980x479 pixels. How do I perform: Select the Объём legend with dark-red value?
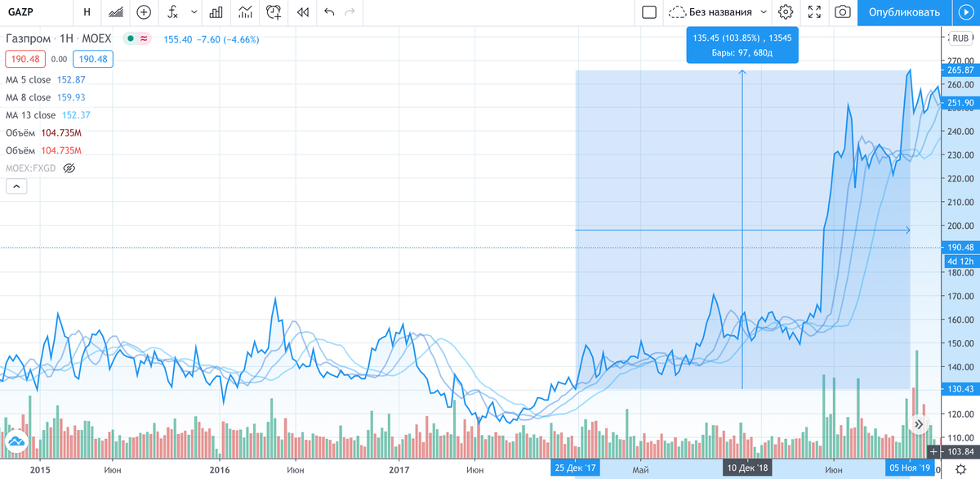pos(43,132)
